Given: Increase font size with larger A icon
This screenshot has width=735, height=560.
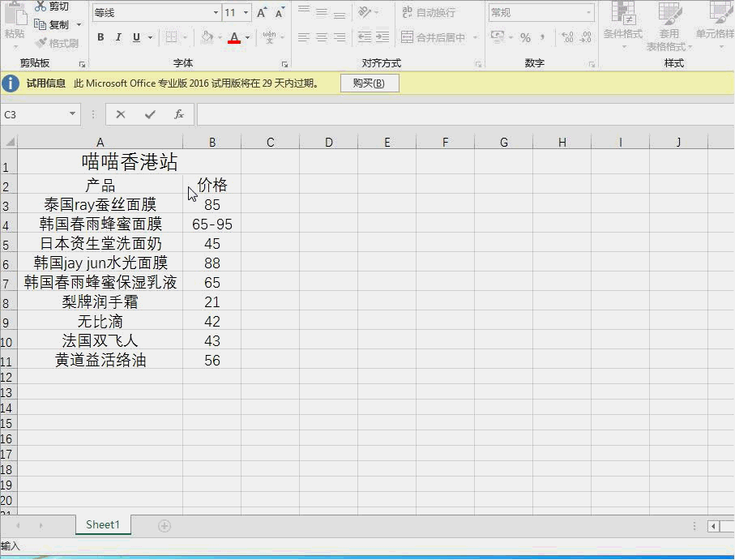Looking at the screenshot, I should (262, 13).
